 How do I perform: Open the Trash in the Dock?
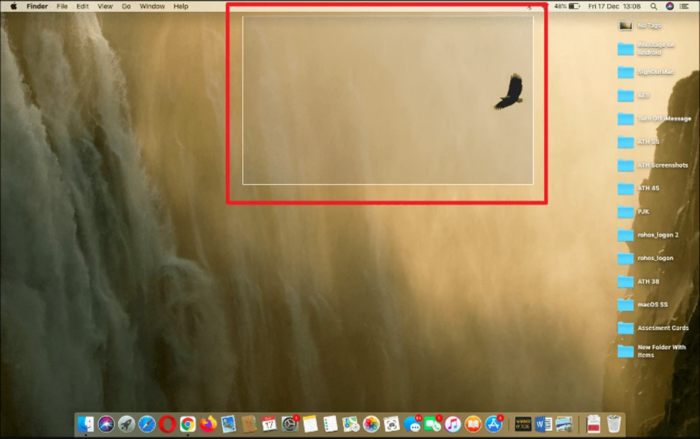614,424
